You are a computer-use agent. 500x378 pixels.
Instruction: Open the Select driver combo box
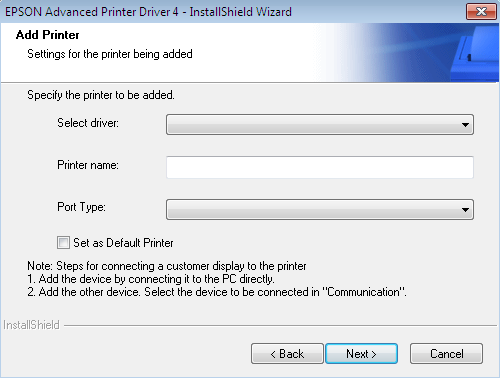tap(320, 125)
